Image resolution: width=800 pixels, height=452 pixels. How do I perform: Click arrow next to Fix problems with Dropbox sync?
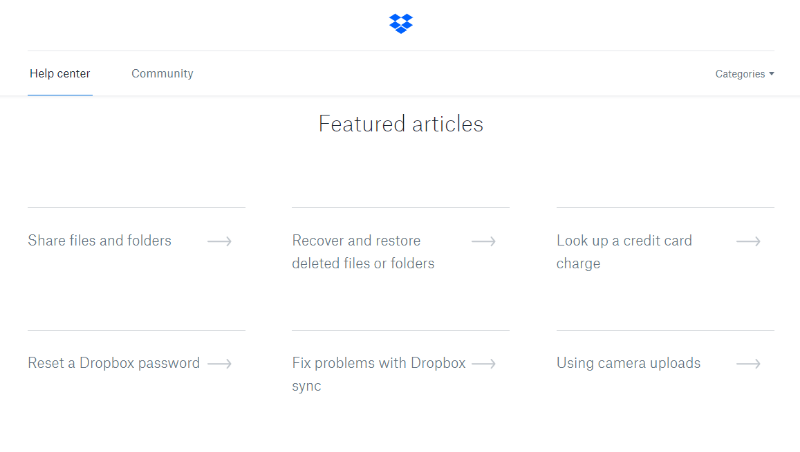pyautogui.click(x=484, y=363)
